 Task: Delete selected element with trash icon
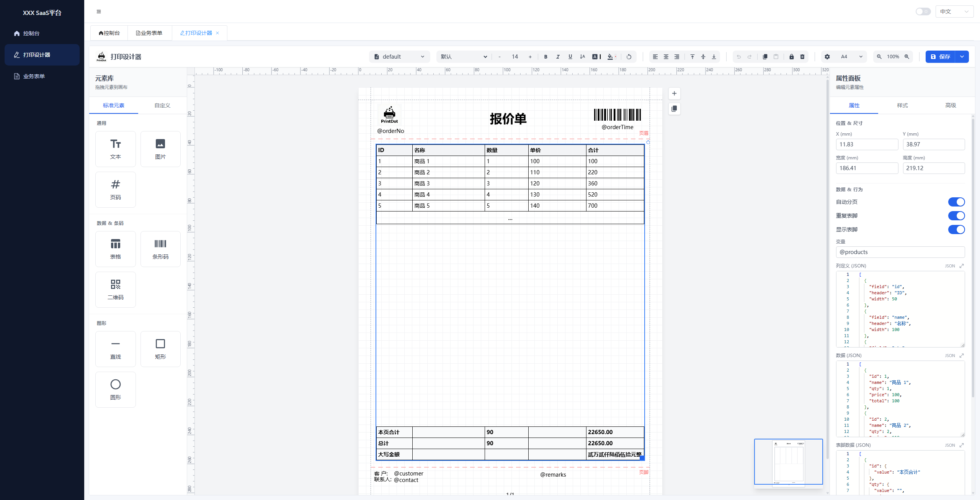[x=802, y=57]
